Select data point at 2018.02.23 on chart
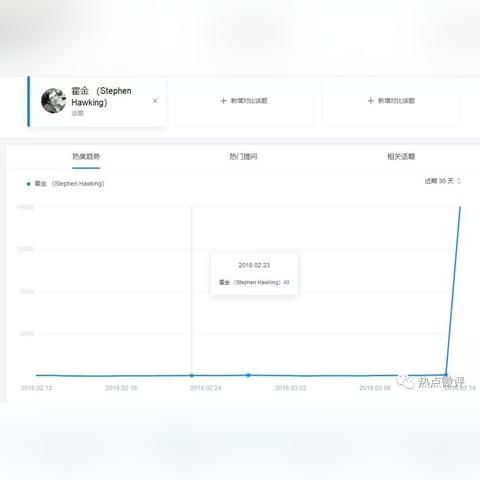Image resolution: width=480 pixels, height=480 pixels. [192, 375]
